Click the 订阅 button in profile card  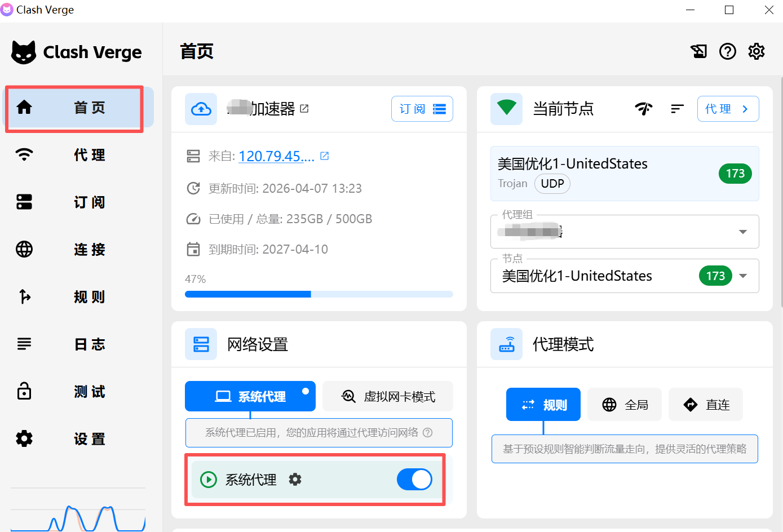click(422, 109)
